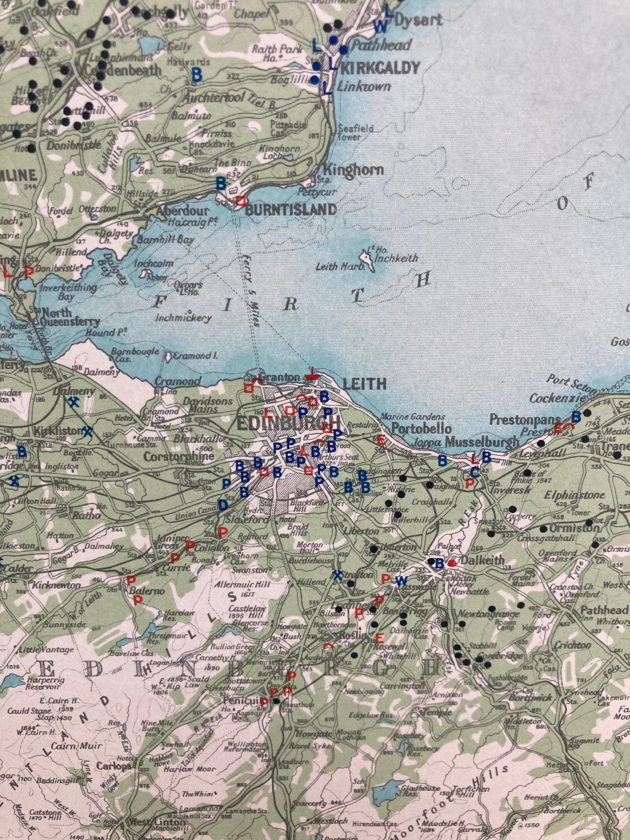Select the blue crossed-hammers symbol near Dalmeny
This screenshot has width=630, height=840.
[x=74, y=402]
